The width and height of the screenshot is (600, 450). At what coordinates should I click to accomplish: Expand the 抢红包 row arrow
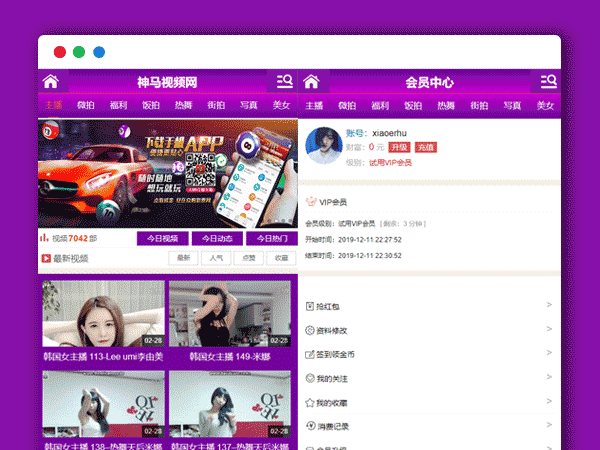[549, 305]
